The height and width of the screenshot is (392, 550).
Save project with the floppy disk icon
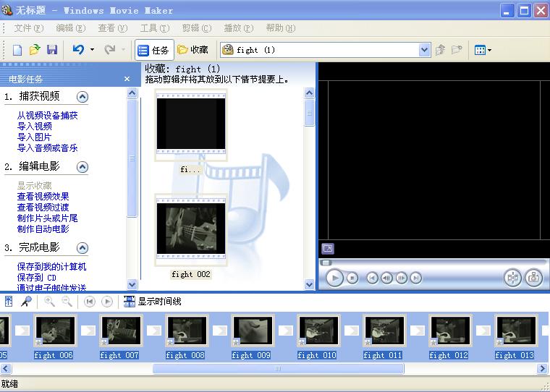coord(52,50)
